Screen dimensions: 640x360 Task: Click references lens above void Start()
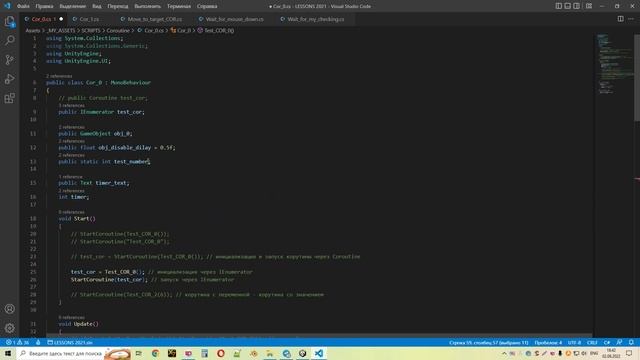point(71,212)
